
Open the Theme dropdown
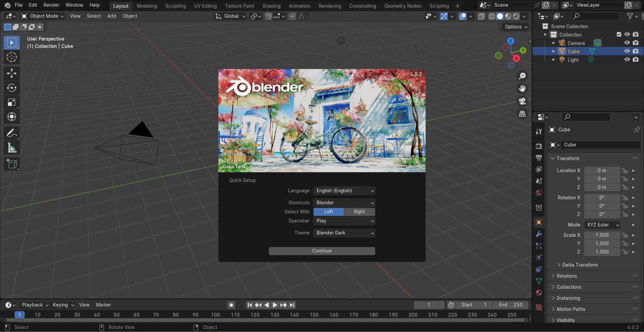[x=344, y=233]
